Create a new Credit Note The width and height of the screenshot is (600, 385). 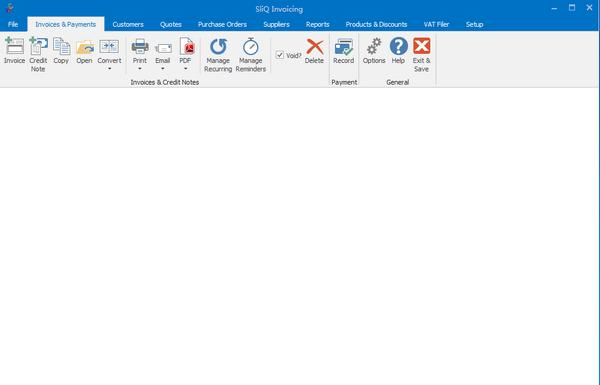(38, 55)
